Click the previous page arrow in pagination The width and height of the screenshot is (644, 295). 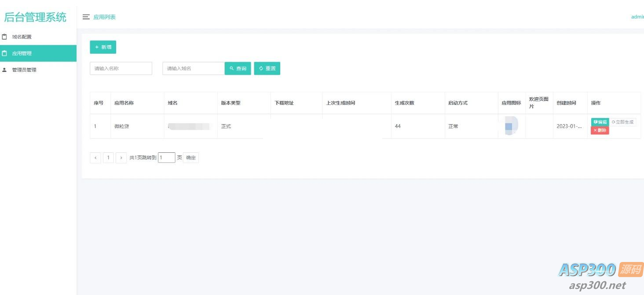95,158
